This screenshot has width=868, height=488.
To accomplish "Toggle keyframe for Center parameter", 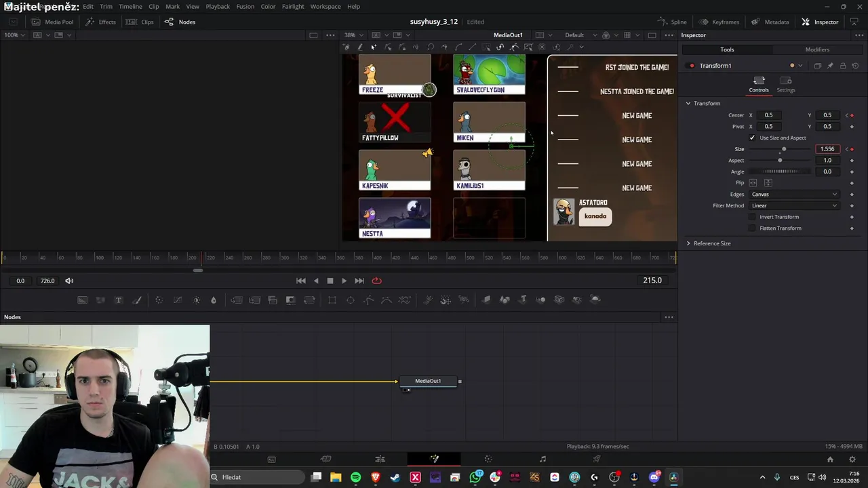I will [852, 115].
